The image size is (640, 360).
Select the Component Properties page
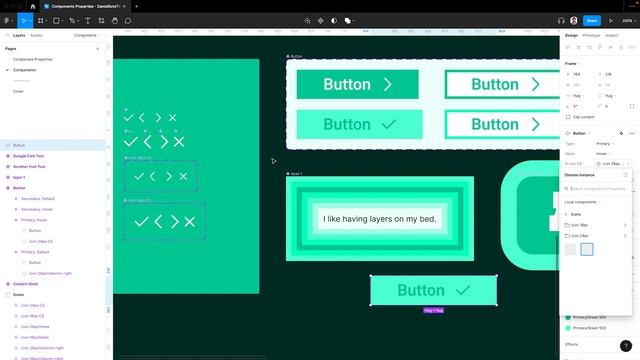tap(33, 59)
